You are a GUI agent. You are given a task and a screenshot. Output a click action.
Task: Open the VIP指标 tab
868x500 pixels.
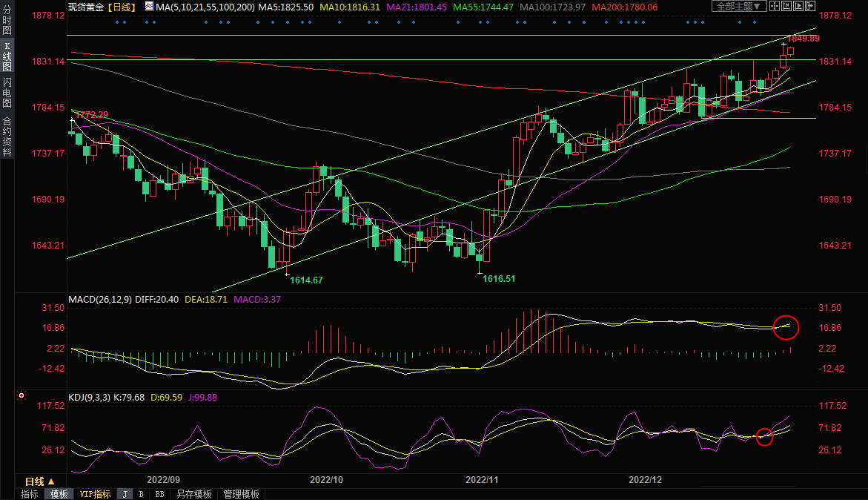[x=95, y=494]
